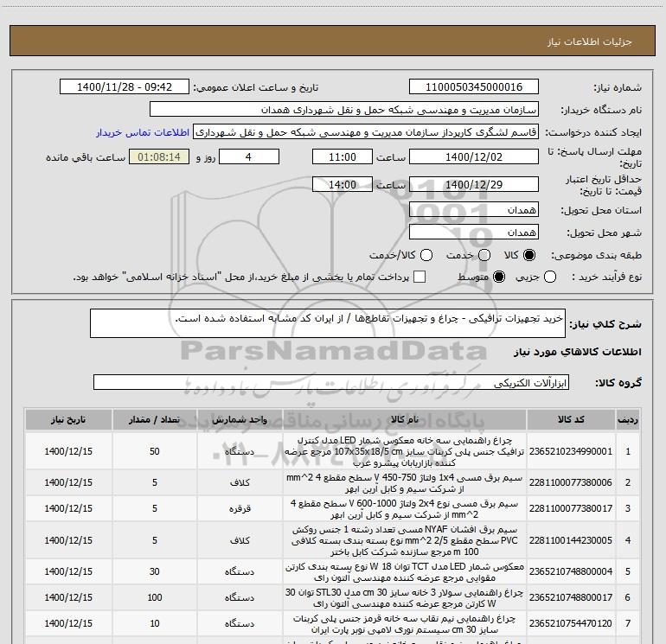Click the row 1 item name چراغ راهنمایی سه خانه معکوس شمار
Viewport: 666px width, 644px height.
405,451
